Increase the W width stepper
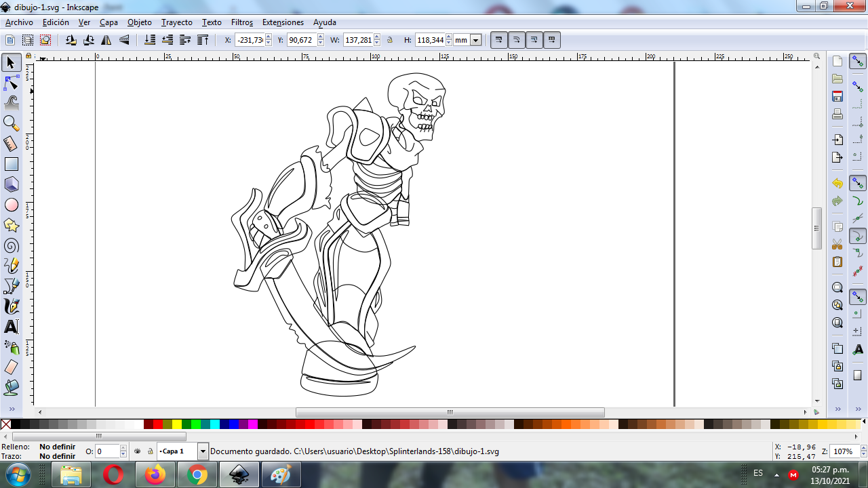This screenshot has height=488, width=868. click(378, 37)
